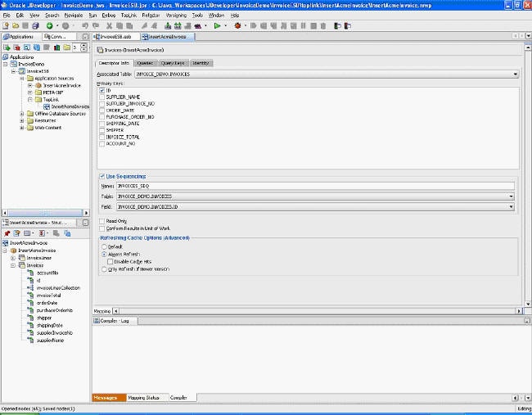
Task: Check the Disable Cache Hits checkbox
Action: 110,262
